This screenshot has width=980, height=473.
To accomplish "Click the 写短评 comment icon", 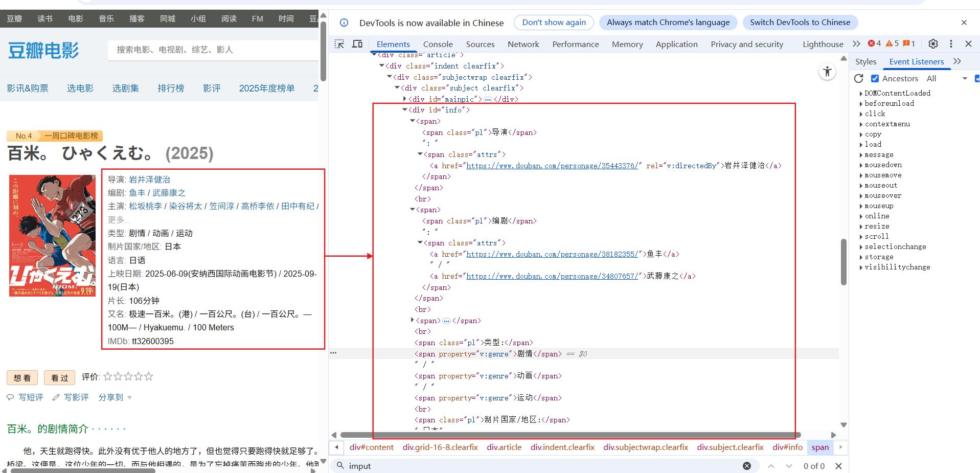I will [x=10, y=397].
